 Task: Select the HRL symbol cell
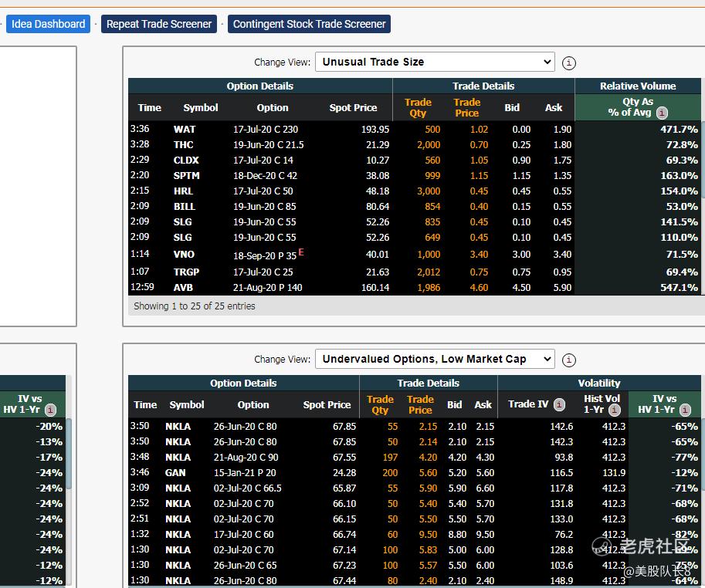click(184, 191)
